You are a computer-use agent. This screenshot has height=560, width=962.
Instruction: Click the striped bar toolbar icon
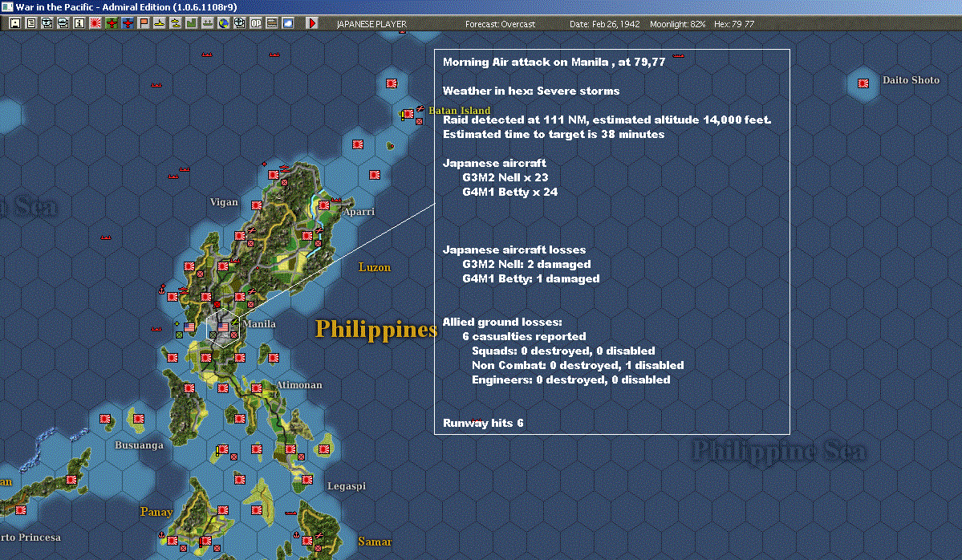point(272,23)
